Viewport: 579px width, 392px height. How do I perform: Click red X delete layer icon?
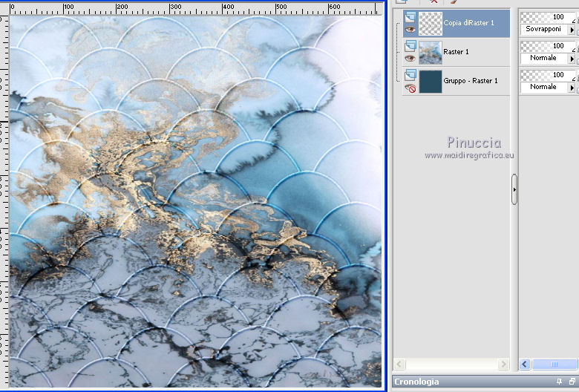point(434,1)
